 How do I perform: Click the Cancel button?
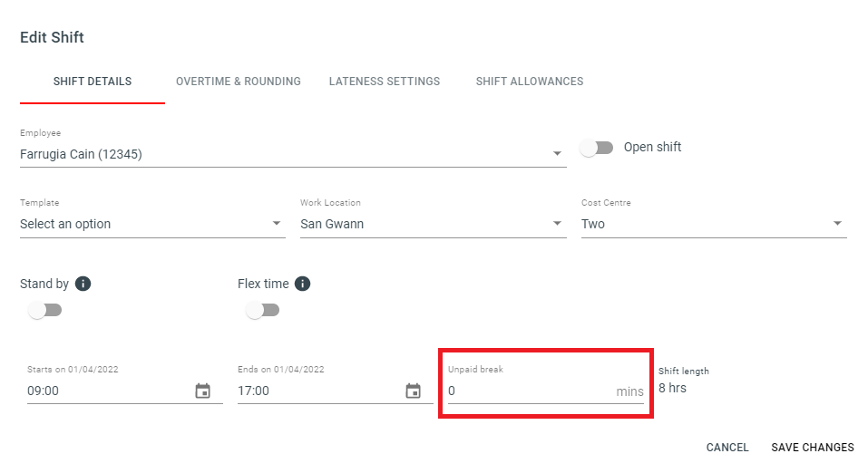727,447
